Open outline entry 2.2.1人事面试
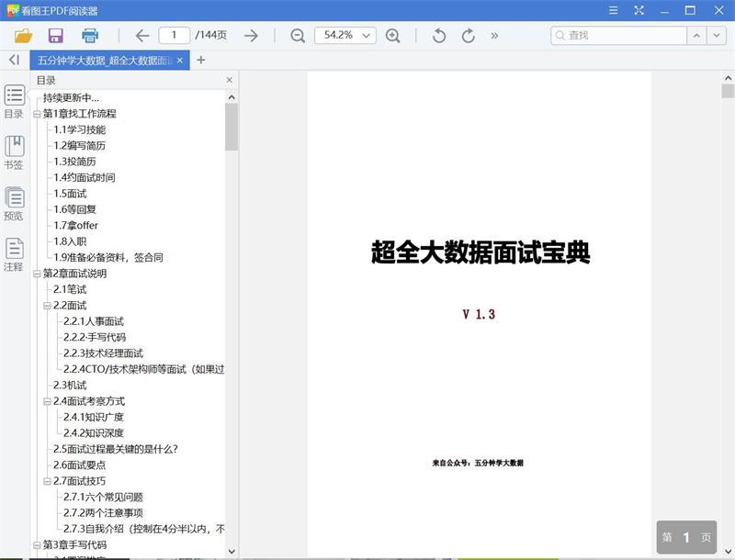Viewport: 735px width, 560px height. (x=94, y=321)
